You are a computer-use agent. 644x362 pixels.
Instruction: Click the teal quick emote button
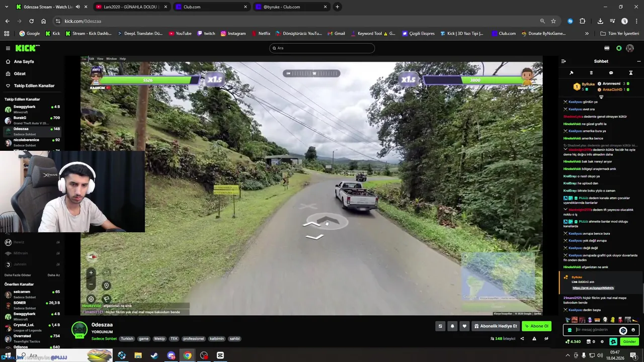(x=613, y=342)
